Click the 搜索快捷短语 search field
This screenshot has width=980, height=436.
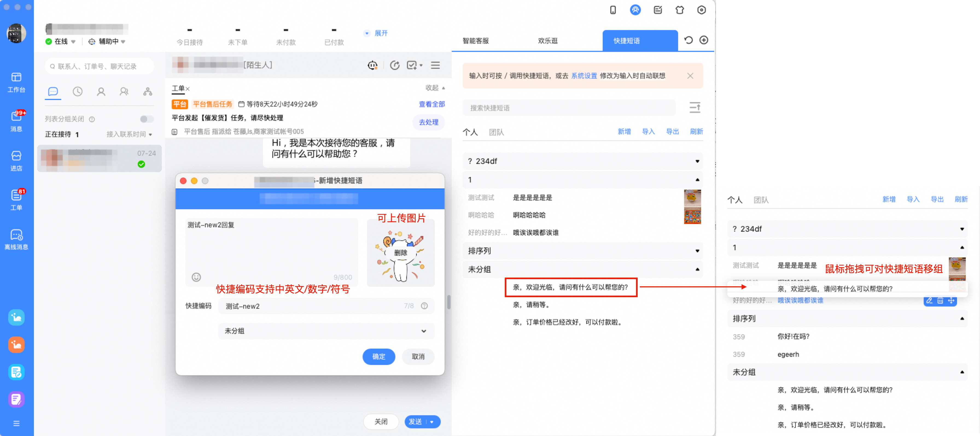coord(569,108)
